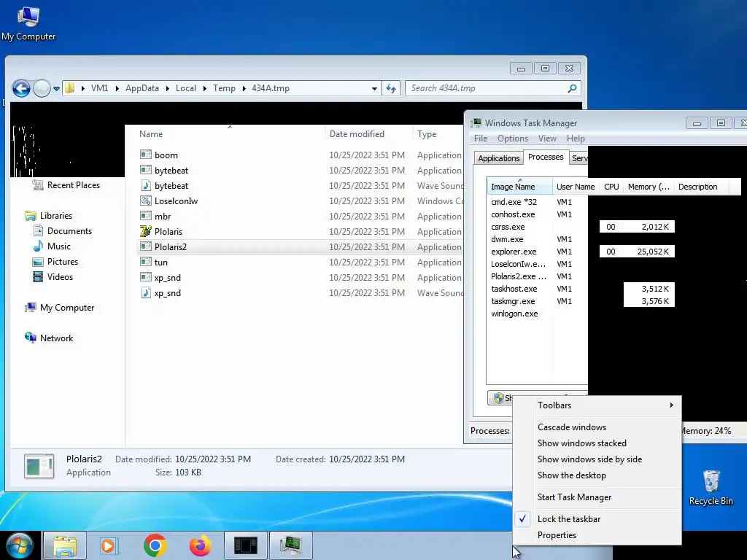747x560 pixels.
Task: Open Task Manager Help menu
Action: 576,139
